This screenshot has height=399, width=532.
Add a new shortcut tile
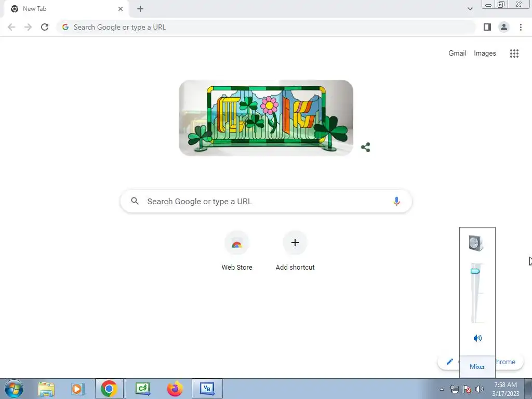[295, 251]
